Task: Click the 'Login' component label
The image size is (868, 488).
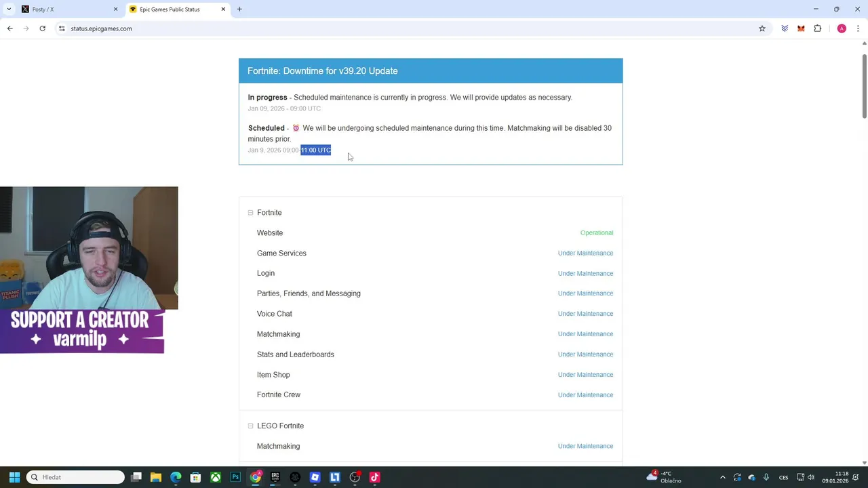Action: (266, 273)
